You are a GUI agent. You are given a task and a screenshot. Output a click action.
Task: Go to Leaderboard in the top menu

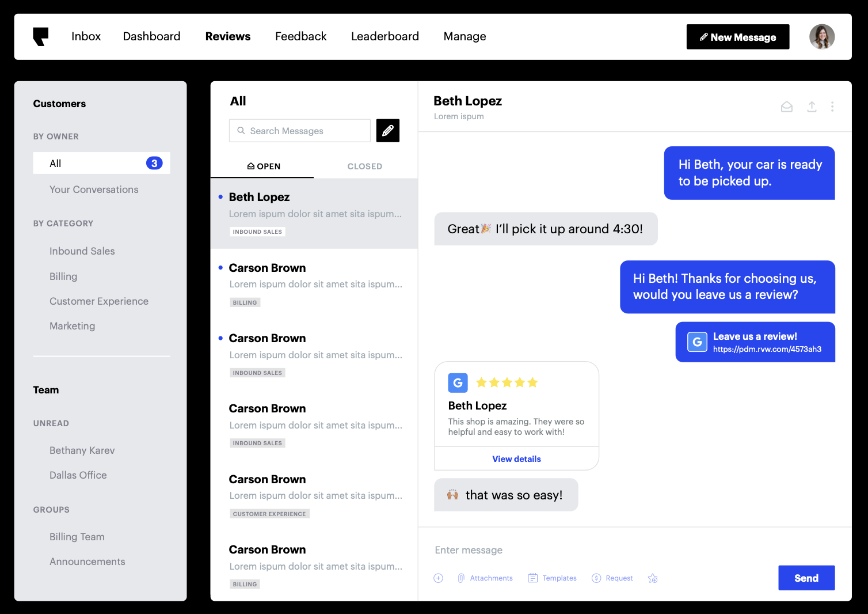384,37
